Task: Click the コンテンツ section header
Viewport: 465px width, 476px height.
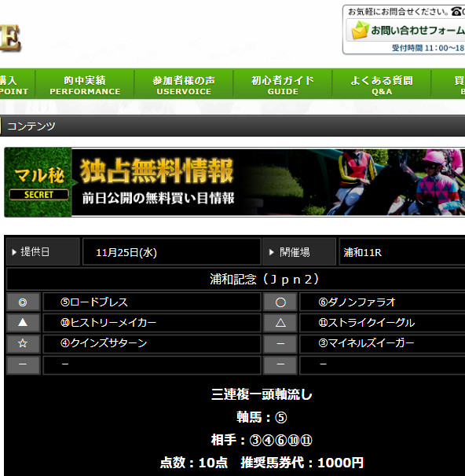Action: 233,126
